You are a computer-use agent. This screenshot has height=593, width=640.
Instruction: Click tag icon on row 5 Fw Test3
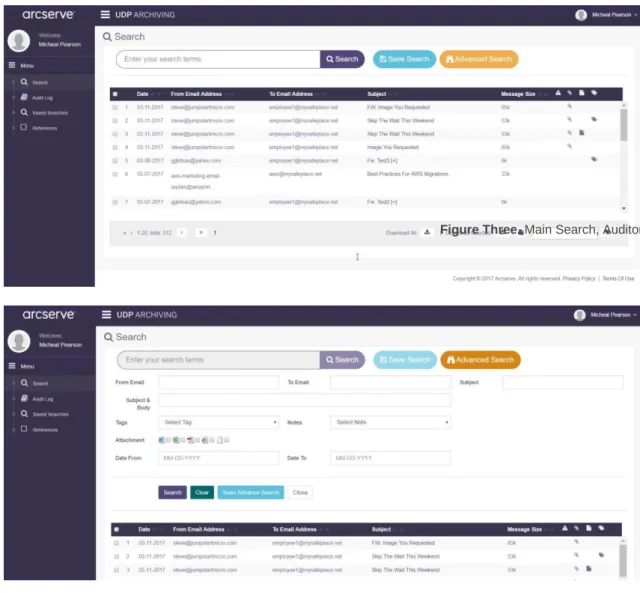[x=594, y=159]
